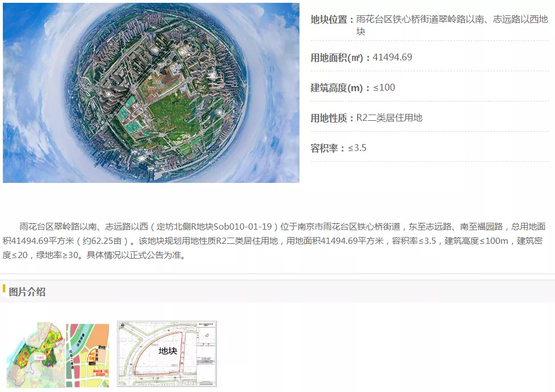555x392 pixels.
Task: Select the ≤100 building height value
Action: click(384, 87)
